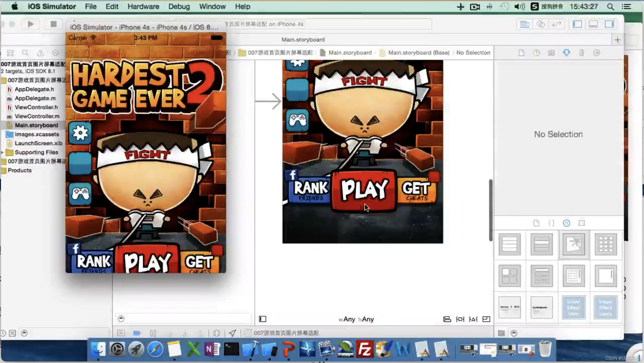Viewport: 644px width, 363px height.
Task: Select Table View Controller in object library
Action: tap(509, 244)
